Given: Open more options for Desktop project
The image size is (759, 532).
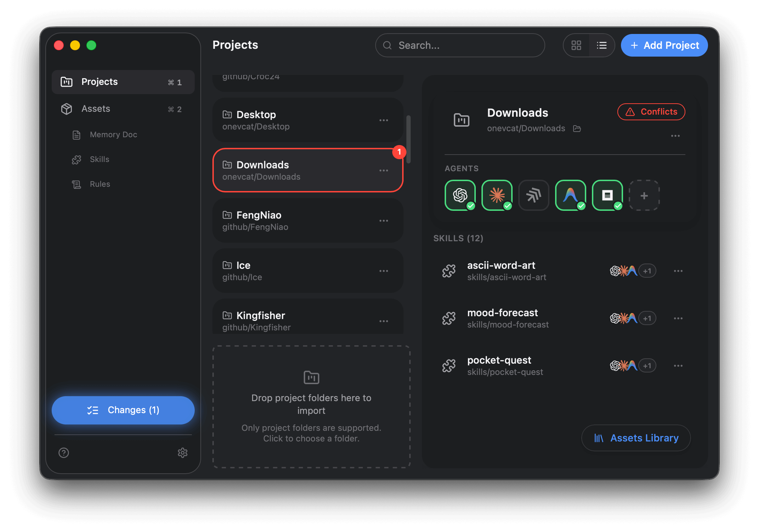Looking at the screenshot, I should pos(383,120).
